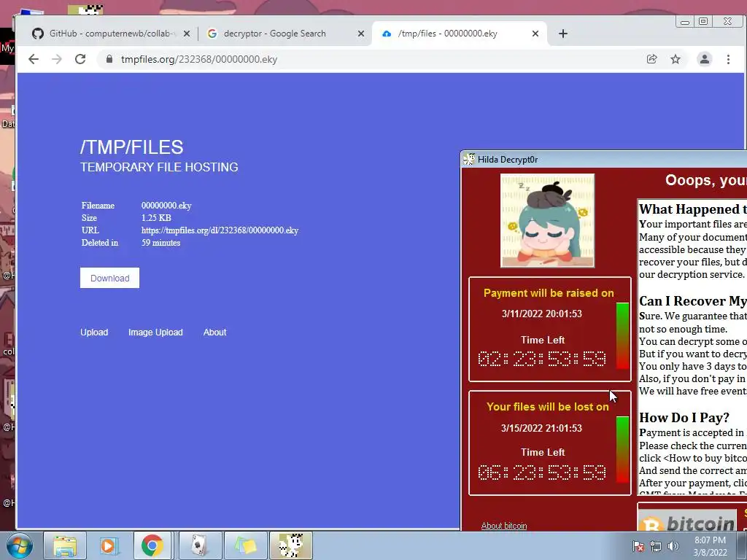The width and height of the screenshot is (747, 560).
Task: Click the Hilda Decrypt0r window title bar
Action: [604, 160]
